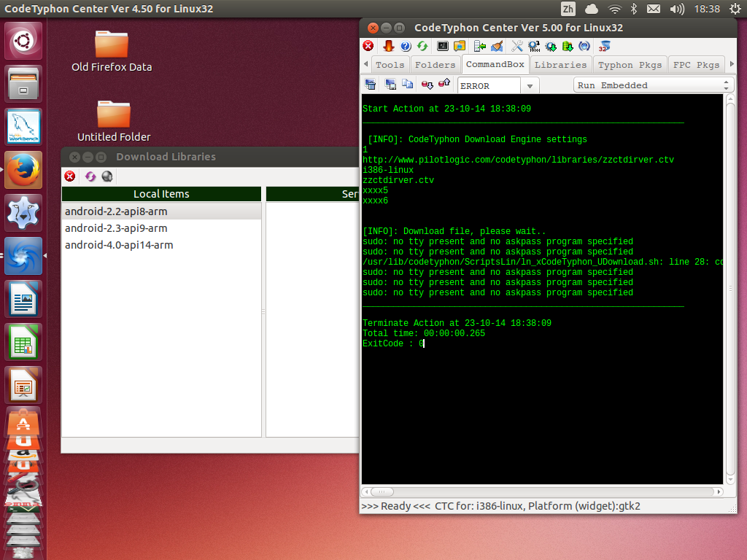
Task: Click the broom cleanup icon
Action: (497, 46)
